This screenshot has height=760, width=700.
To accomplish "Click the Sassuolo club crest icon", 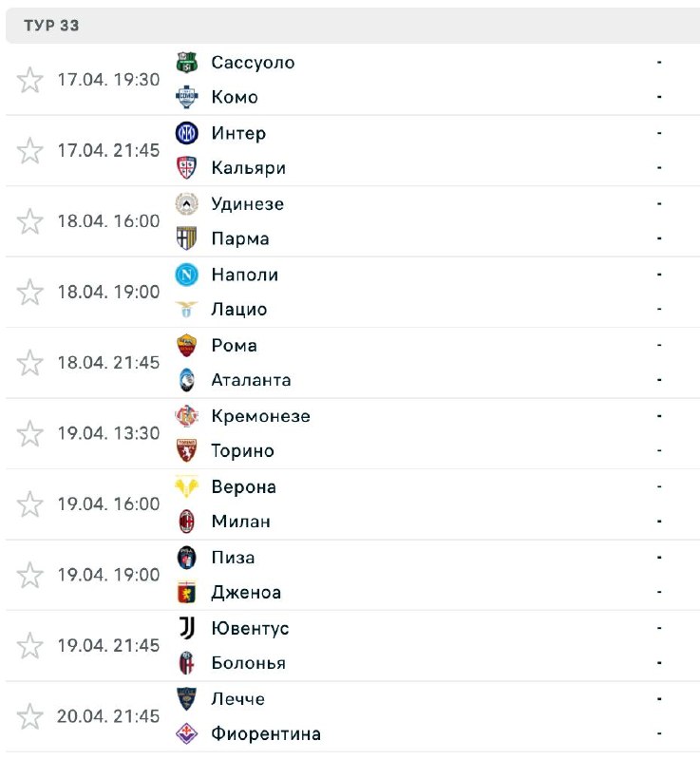I will pyautogui.click(x=186, y=63).
